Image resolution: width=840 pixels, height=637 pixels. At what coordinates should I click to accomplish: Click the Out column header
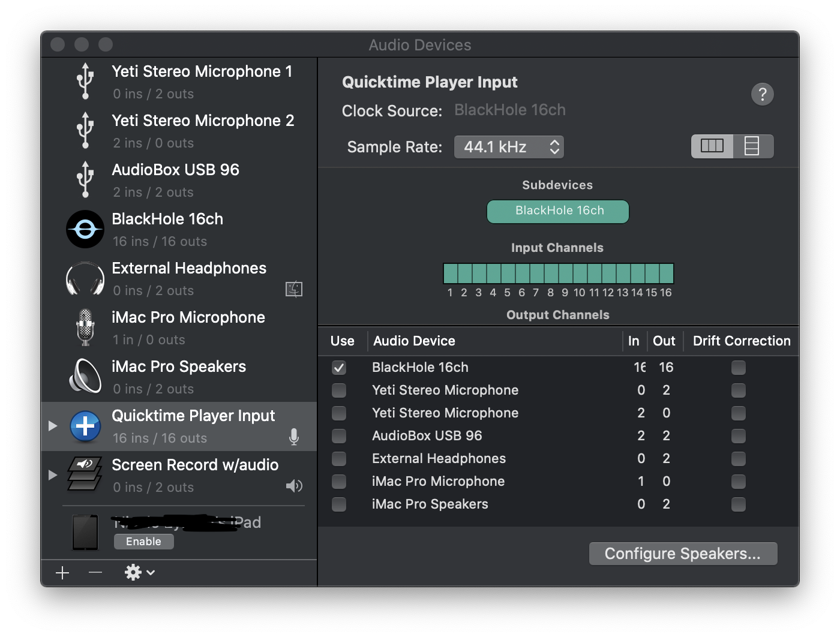[x=664, y=341]
